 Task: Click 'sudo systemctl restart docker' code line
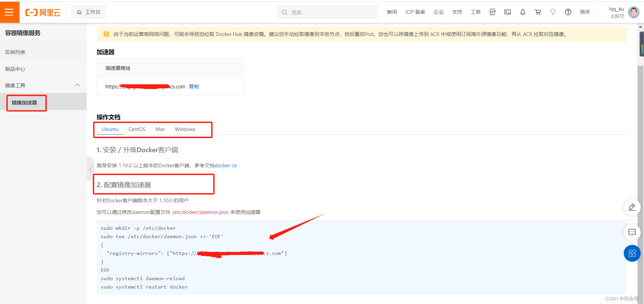pos(144,287)
